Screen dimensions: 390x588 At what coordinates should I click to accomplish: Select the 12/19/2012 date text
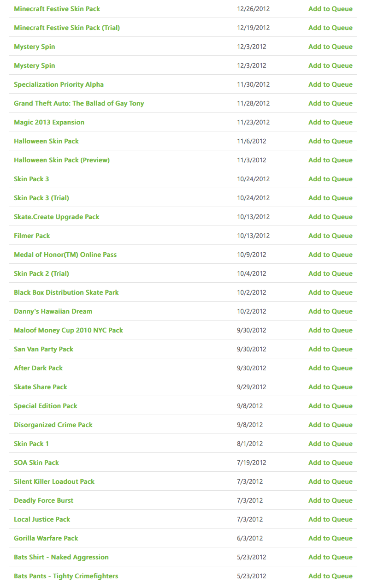(x=254, y=28)
